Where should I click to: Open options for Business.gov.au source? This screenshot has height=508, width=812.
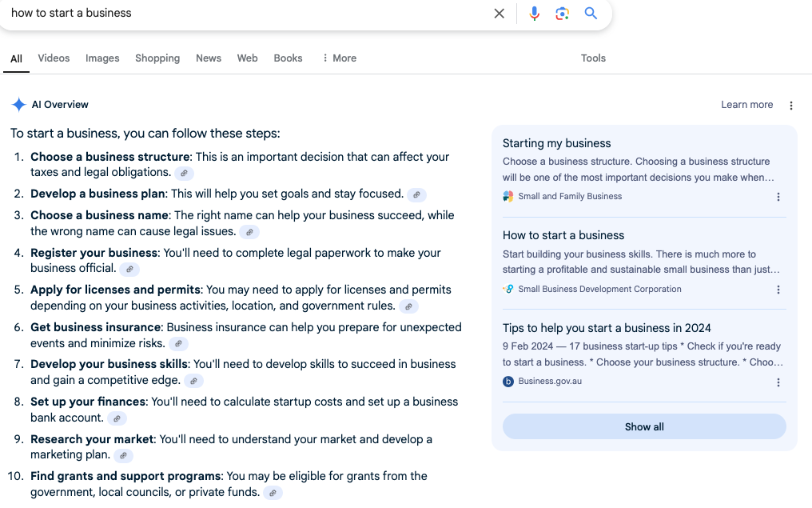point(778,382)
